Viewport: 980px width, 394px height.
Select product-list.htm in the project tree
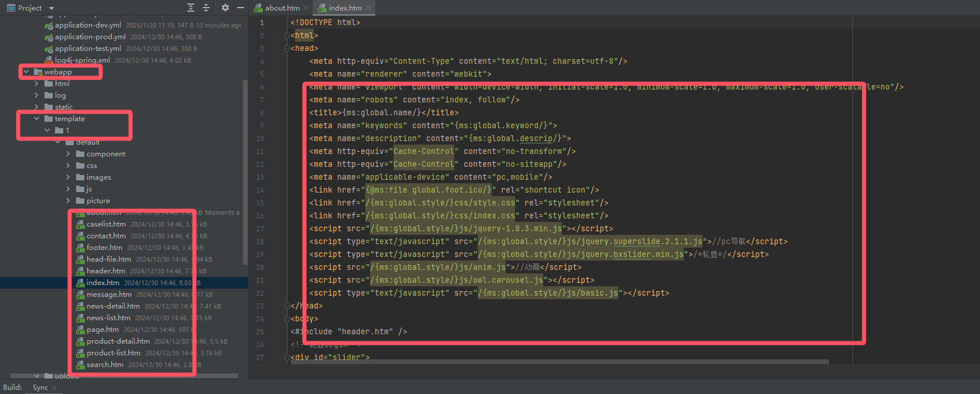(x=113, y=353)
